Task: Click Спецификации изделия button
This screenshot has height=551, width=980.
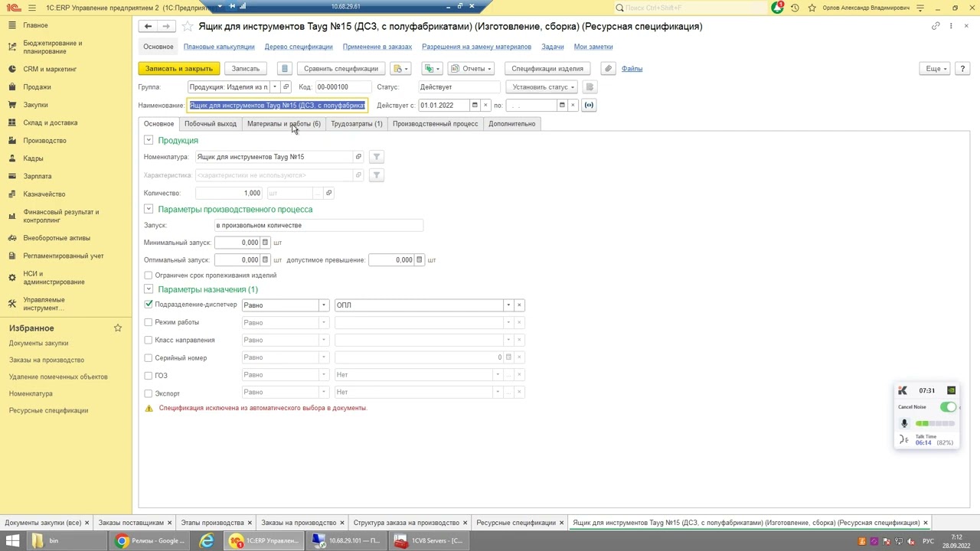Action: click(547, 69)
